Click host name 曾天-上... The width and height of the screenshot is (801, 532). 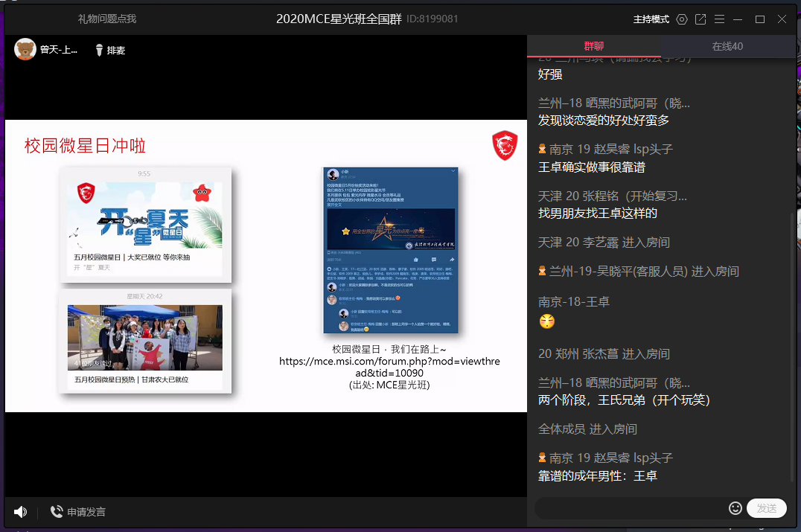point(59,50)
